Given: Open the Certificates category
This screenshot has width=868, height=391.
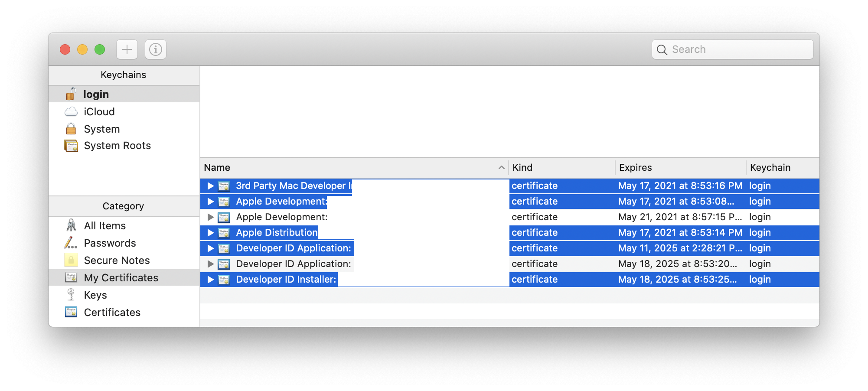Looking at the screenshot, I should [x=124, y=312].
